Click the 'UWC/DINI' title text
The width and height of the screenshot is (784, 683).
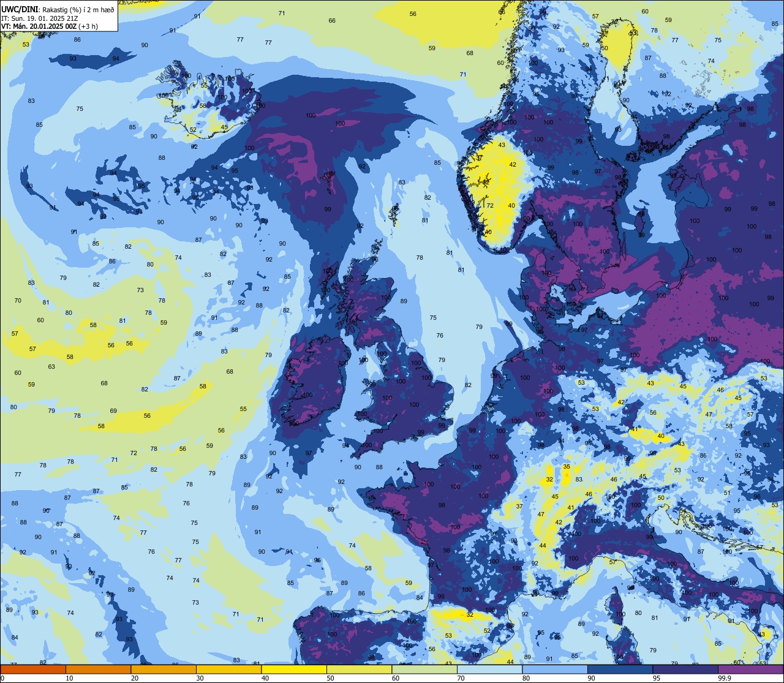(19, 9)
